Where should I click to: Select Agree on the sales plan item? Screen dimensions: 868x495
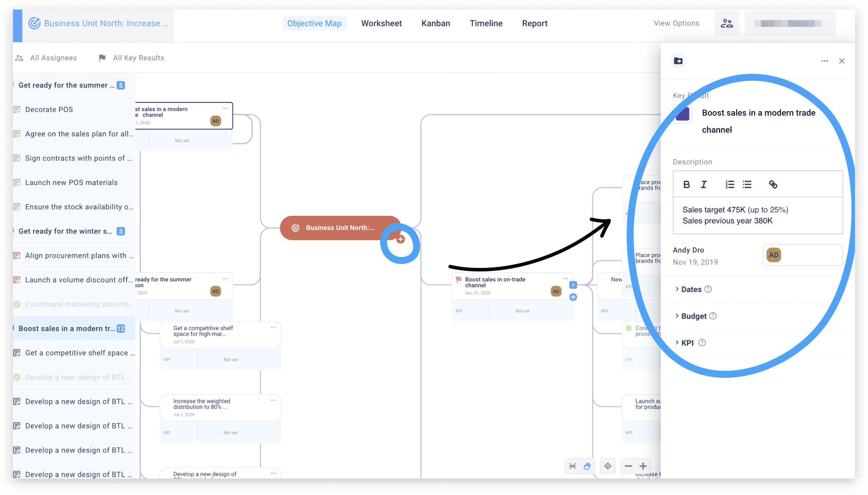(x=74, y=134)
